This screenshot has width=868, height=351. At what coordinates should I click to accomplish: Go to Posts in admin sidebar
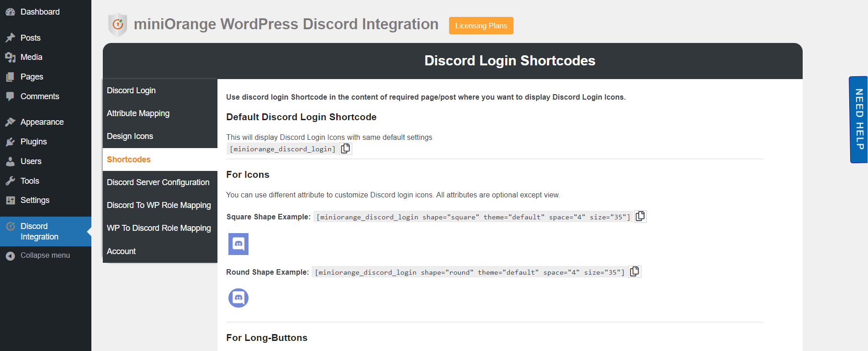46,38
